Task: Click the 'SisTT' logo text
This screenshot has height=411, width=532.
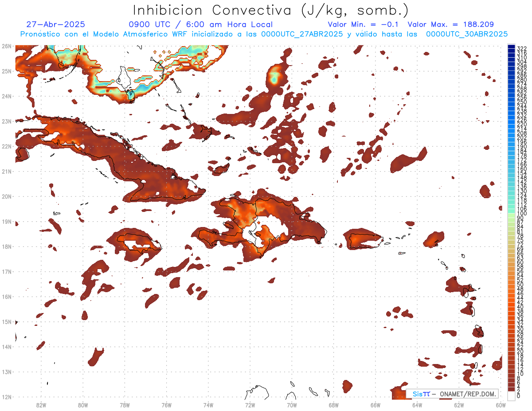Action: 421,394
